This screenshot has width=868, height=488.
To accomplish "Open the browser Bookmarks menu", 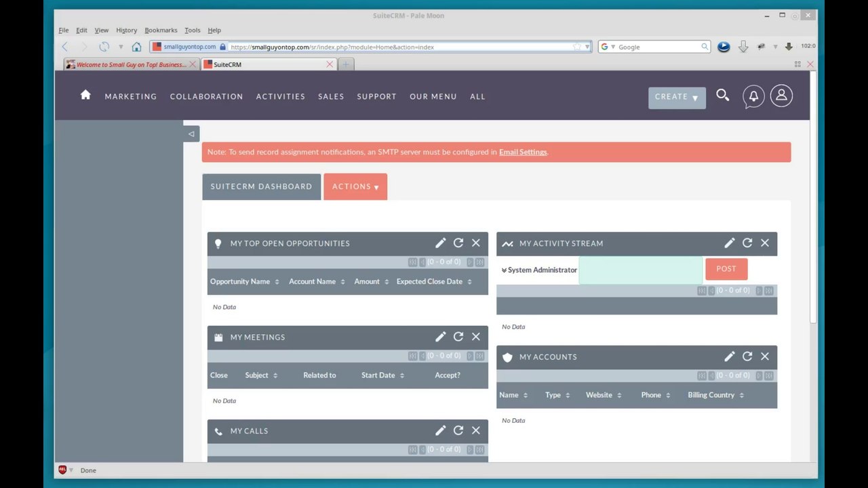I will [161, 30].
